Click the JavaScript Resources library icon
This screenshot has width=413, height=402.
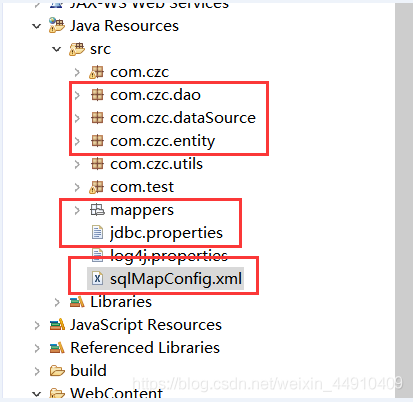(57, 324)
